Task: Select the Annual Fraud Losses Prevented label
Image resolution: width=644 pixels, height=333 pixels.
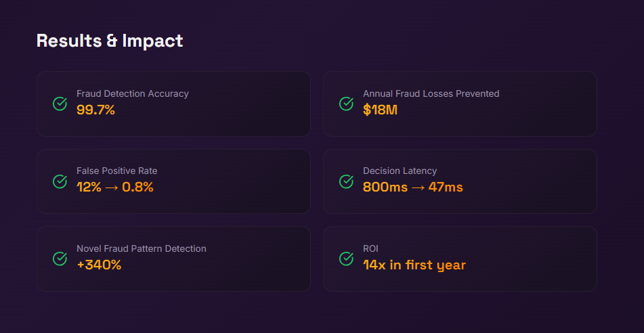Action: click(431, 93)
